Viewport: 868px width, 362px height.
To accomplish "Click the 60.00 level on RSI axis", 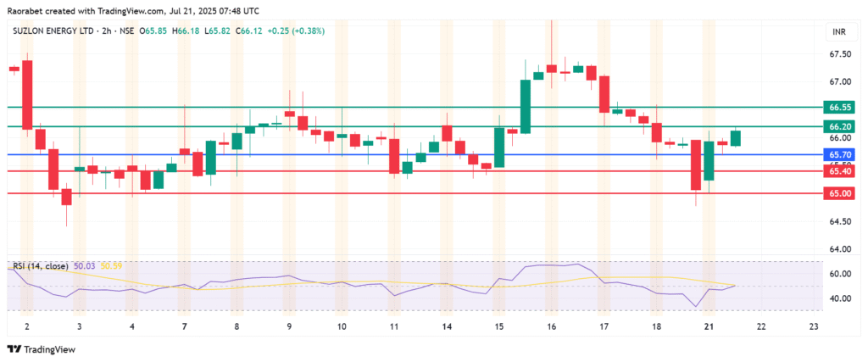I will 840,274.
